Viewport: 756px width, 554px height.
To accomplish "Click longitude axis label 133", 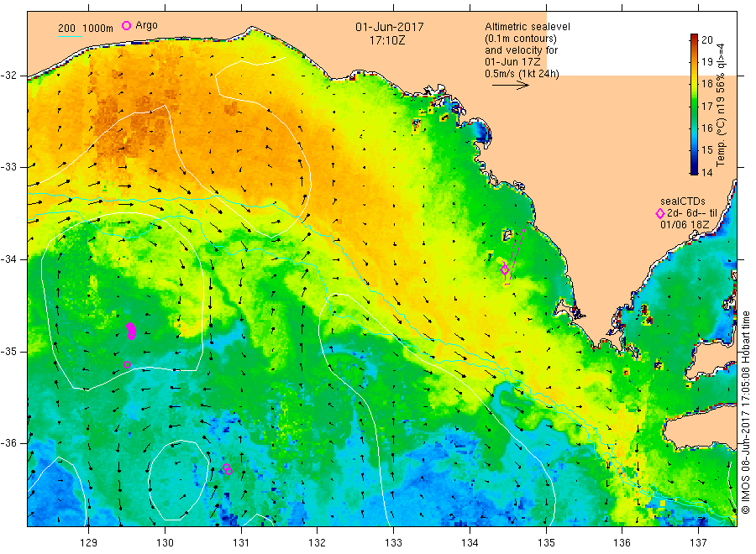I will pos(393,543).
